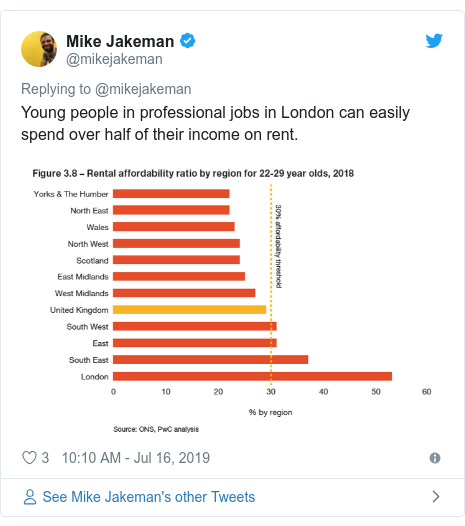Click the person icon beside other Tweets
This screenshot has width=465, height=526.
click(x=30, y=497)
